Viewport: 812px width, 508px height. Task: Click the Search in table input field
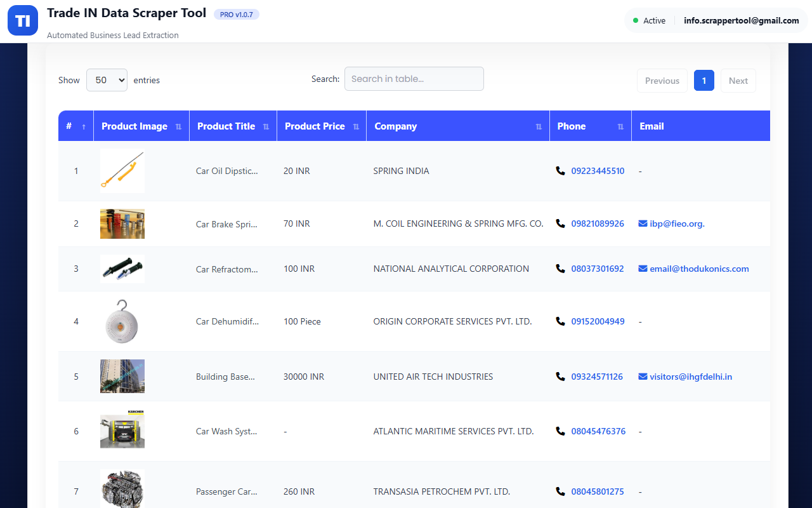[414, 79]
